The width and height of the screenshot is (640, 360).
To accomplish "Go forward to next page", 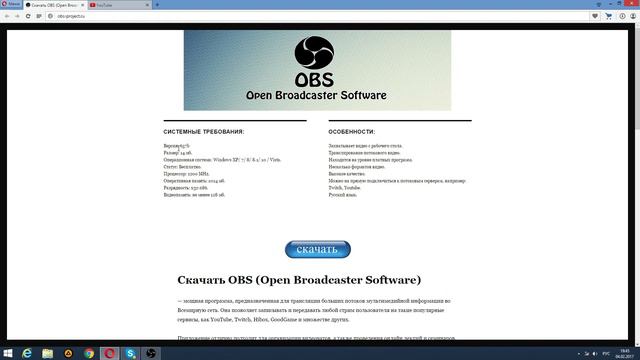I will click(17, 16).
